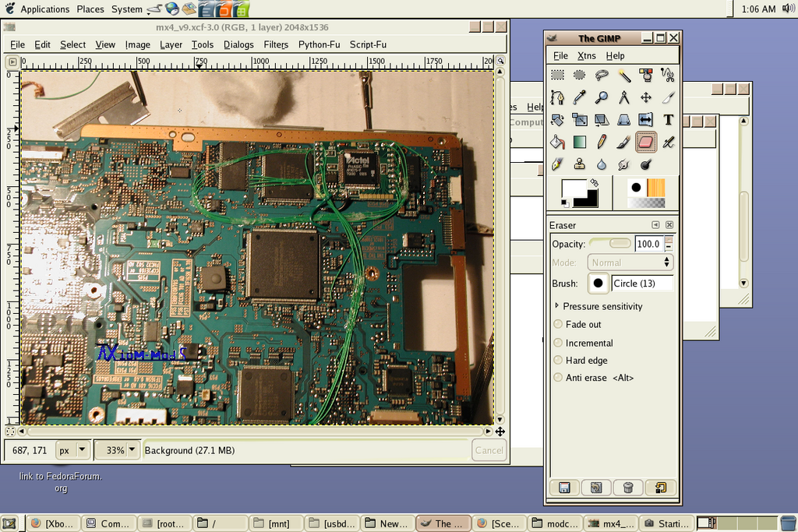The height and width of the screenshot is (532, 798).
Task: Activate the Fuzzy Select magic wand tool
Action: pyautogui.click(x=623, y=75)
